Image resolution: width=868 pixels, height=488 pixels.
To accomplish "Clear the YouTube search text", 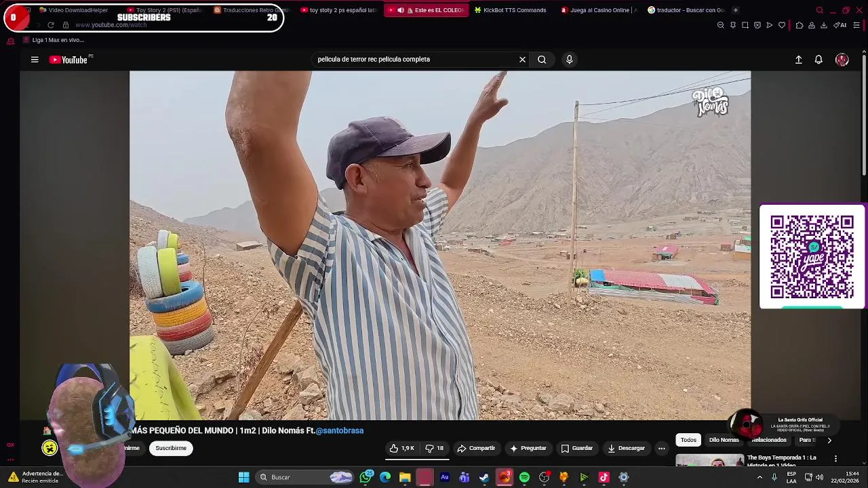I will (522, 60).
